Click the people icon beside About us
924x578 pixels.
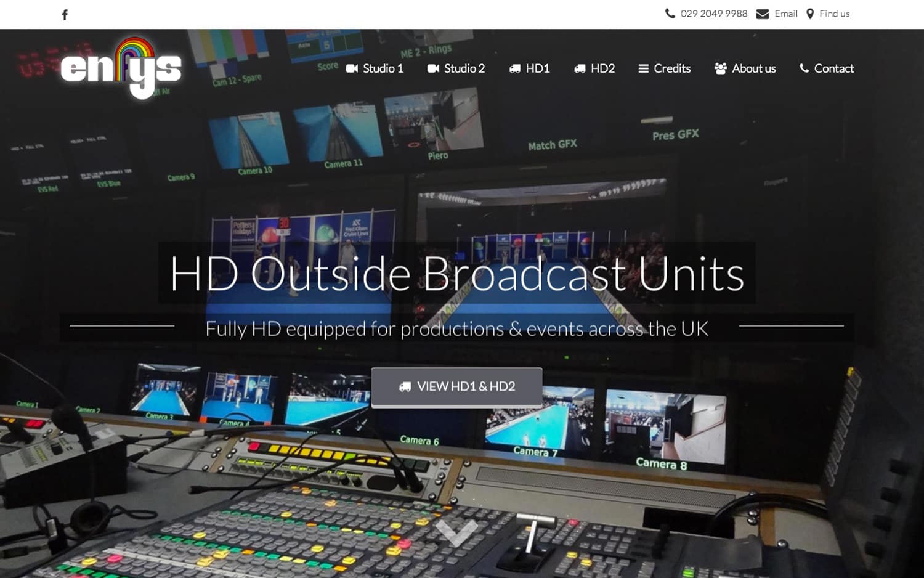[x=719, y=68]
